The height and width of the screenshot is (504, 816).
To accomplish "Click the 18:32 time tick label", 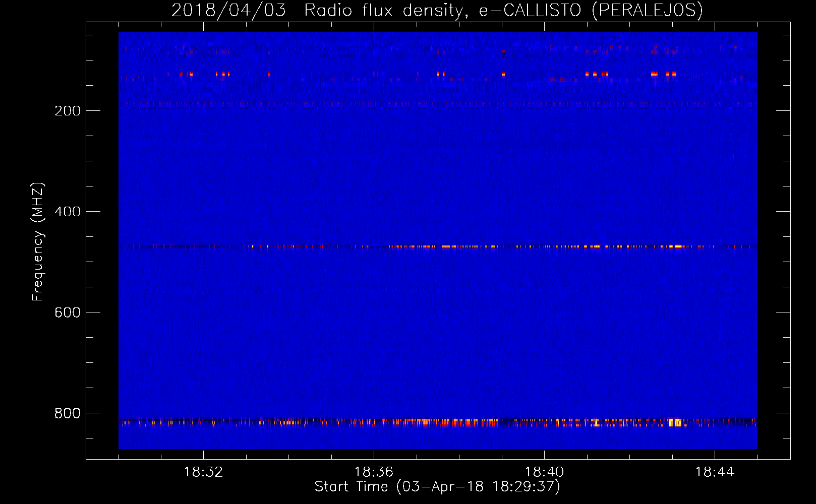I will (203, 472).
